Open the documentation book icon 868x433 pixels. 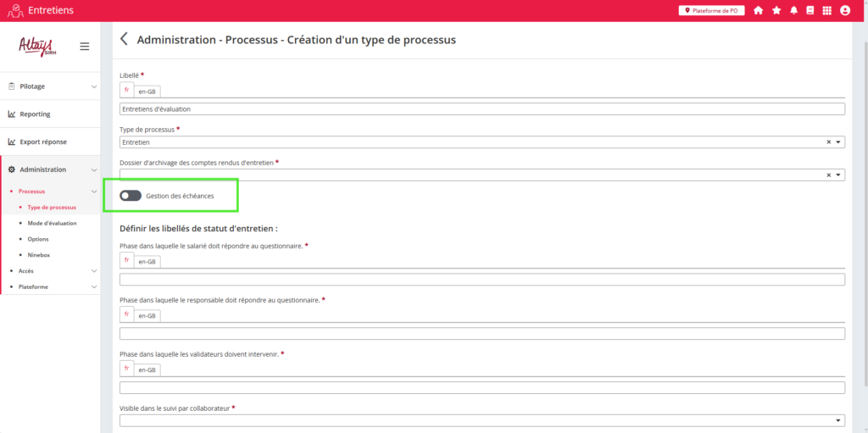coord(810,10)
